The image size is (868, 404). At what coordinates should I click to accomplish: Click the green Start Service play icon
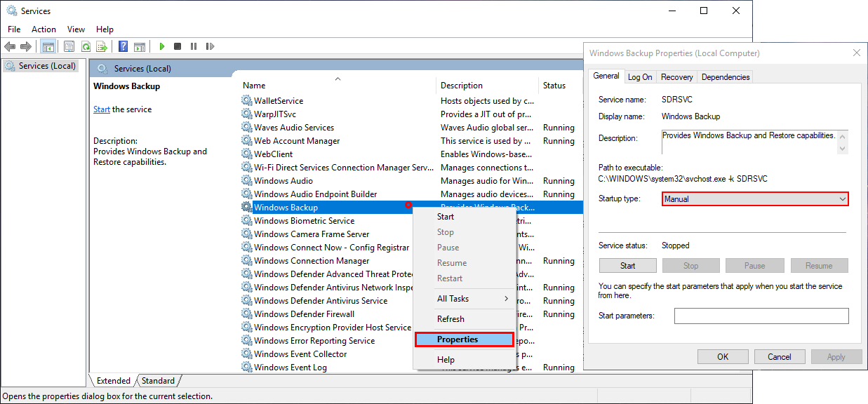[161, 46]
